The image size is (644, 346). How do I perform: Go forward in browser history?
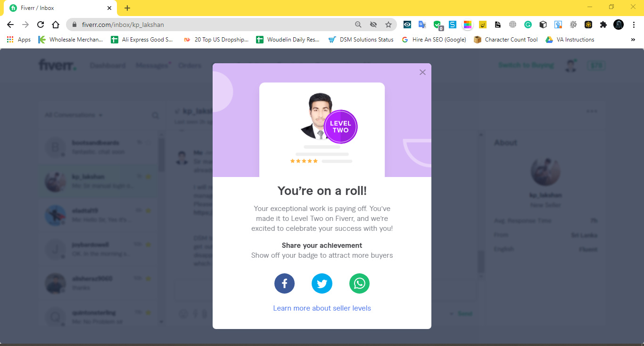(x=25, y=25)
